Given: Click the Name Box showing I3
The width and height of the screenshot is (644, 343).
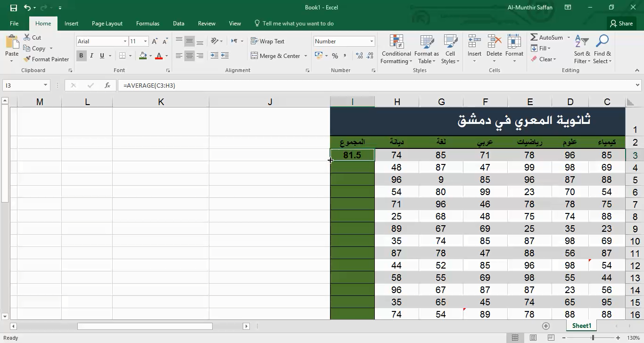Looking at the screenshot, I should (x=23, y=85).
